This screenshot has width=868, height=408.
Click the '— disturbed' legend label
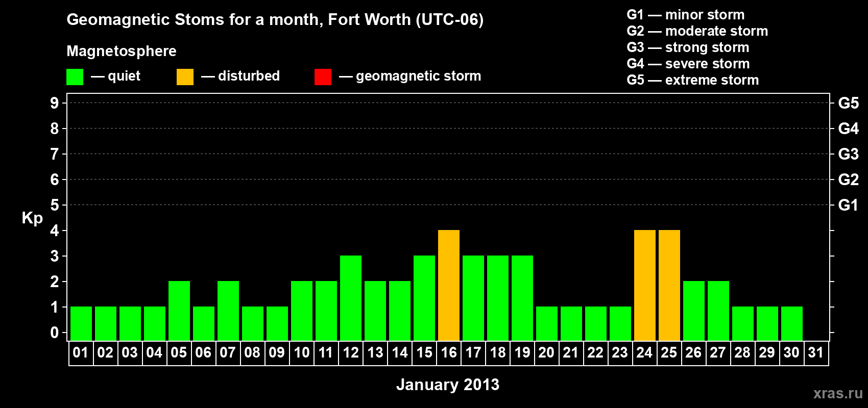[x=240, y=76]
